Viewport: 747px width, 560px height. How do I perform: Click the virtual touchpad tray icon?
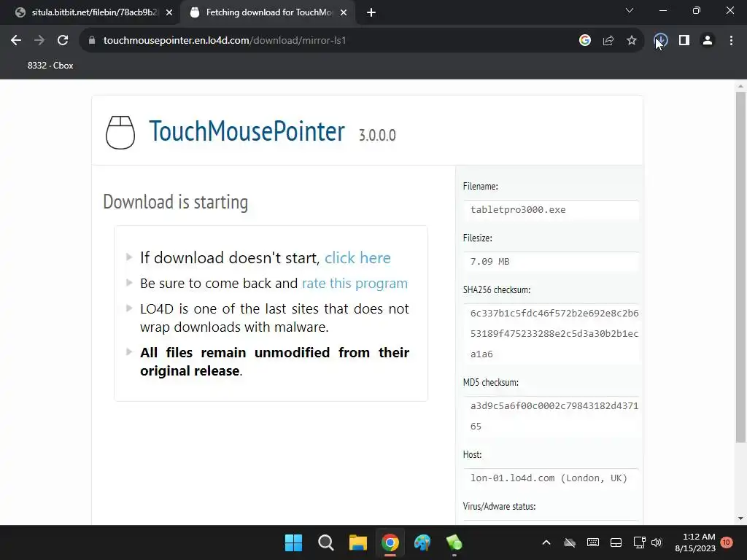[x=616, y=542]
